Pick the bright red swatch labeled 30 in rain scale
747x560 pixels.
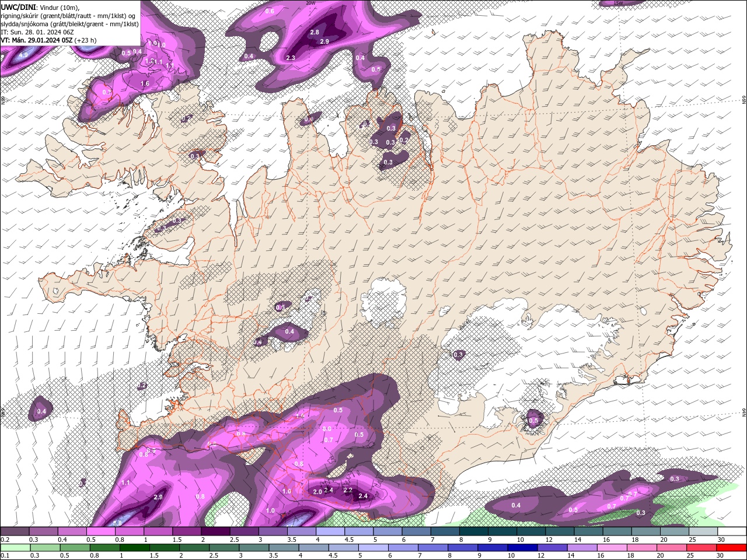(x=731, y=548)
